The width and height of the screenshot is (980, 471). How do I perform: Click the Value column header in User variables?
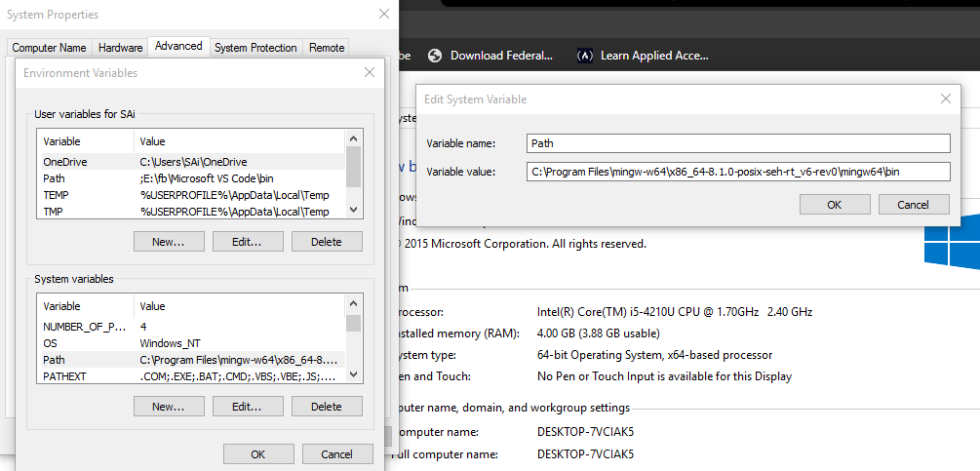tap(239, 141)
